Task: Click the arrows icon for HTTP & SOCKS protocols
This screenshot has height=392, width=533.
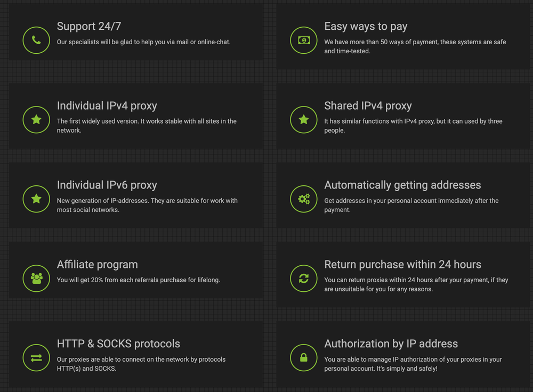Action: click(36, 357)
